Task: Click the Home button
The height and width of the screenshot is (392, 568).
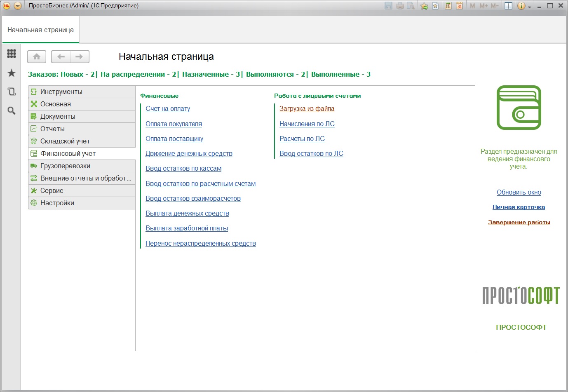Action: [x=37, y=57]
